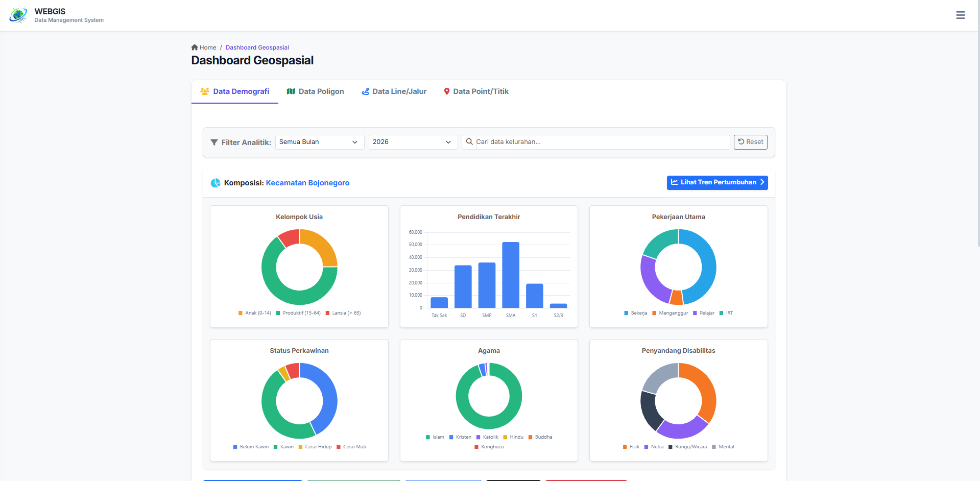Click the red pin icon on Data Point/Titik

coord(447,91)
